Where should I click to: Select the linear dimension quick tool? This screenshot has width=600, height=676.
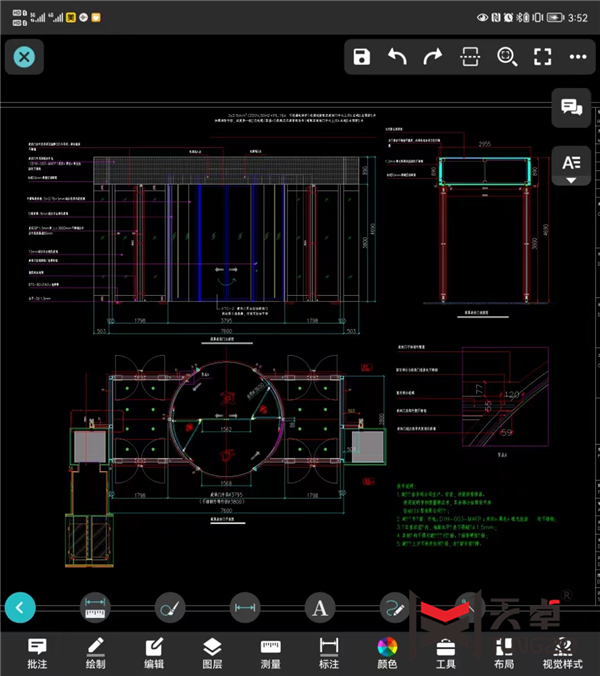[245, 606]
